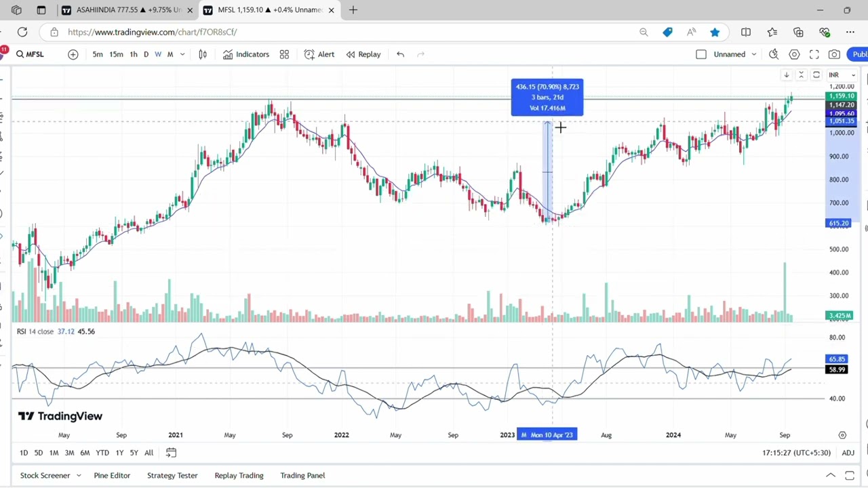The height and width of the screenshot is (488, 868).
Task: Open a new browser tab
Action: (x=353, y=10)
